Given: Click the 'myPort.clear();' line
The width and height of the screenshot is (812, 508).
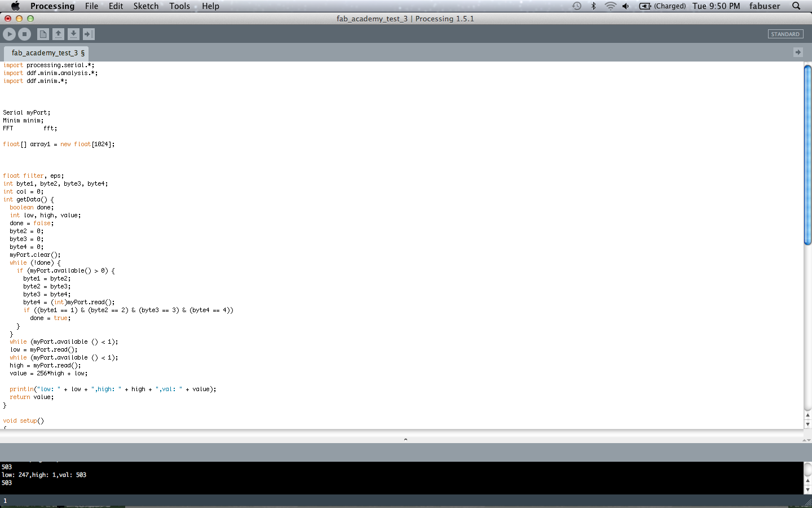Looking at the screenshot, I should coord(35,255).
